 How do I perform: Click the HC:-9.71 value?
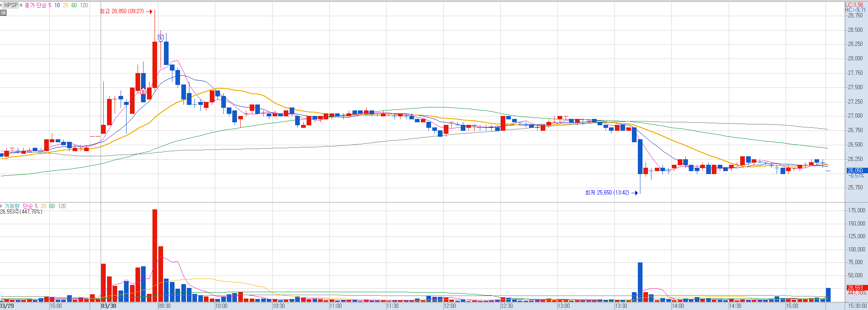click(x=855, y=10)
